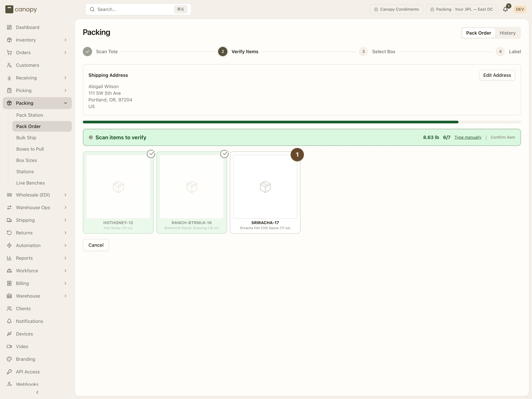
Task: Click the Returns undo icon
Action: tap(9, 233)
